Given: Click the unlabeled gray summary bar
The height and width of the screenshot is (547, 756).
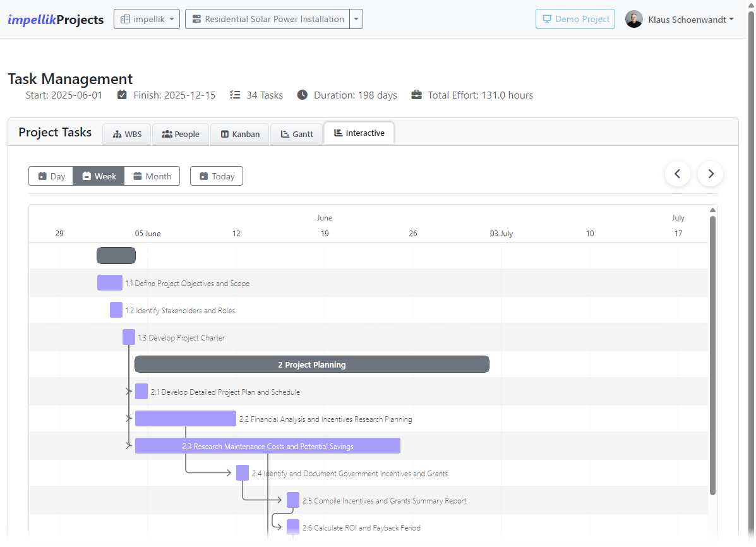Looking at the screenshot, I should coord(116,256).
